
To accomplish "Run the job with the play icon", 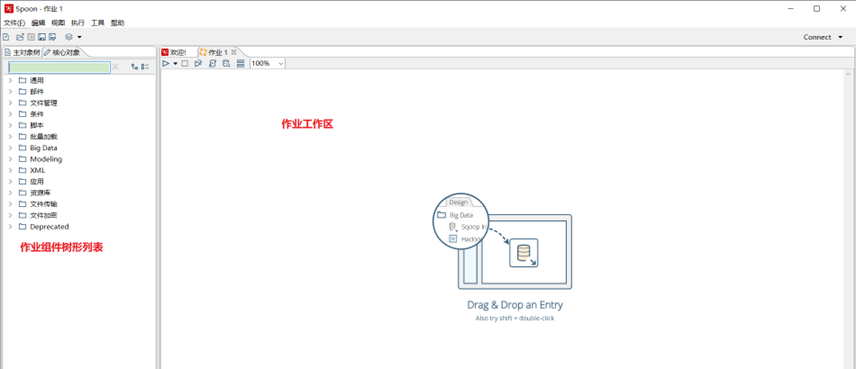I will tap(166, 63).
